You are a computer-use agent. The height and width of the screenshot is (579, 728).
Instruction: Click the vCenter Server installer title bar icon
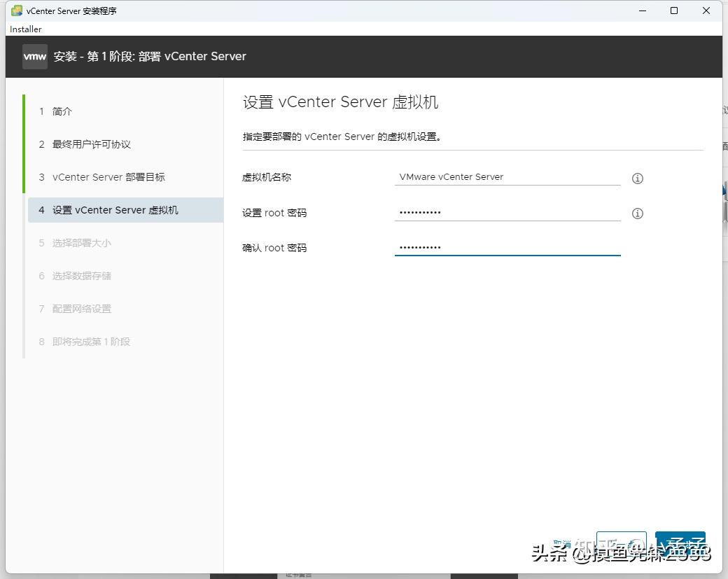tap(17, 11)
